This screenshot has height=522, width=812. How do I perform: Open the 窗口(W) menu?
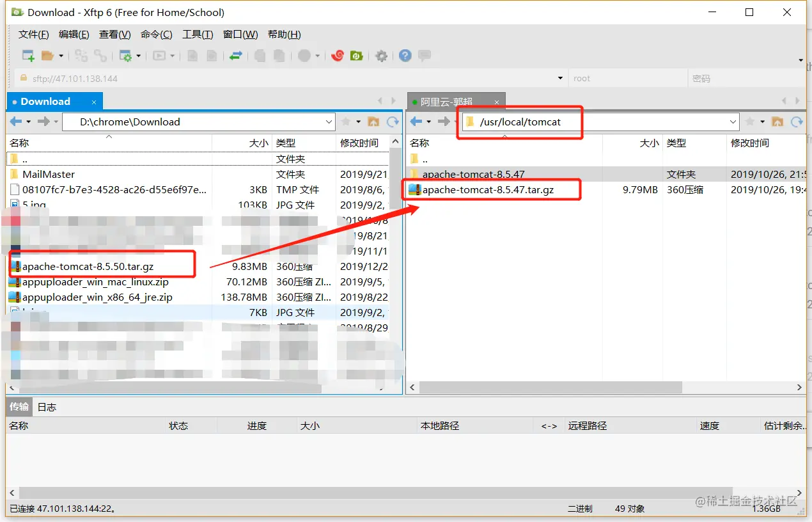pyautogui.click(x=240, y=35)
